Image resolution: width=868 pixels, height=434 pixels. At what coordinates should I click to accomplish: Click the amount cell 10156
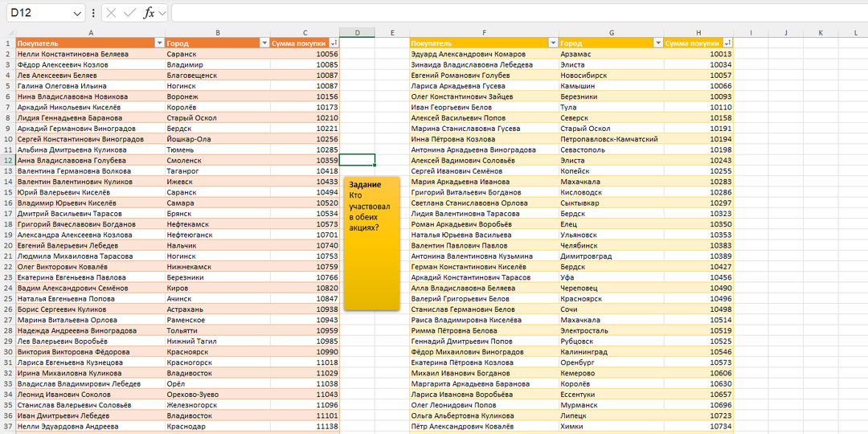[x=305, y=96]
